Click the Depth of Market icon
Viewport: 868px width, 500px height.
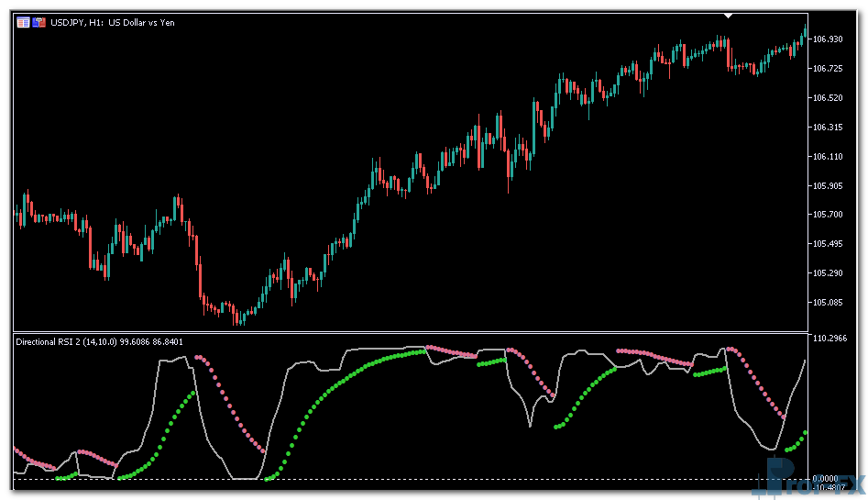point(39,22)
